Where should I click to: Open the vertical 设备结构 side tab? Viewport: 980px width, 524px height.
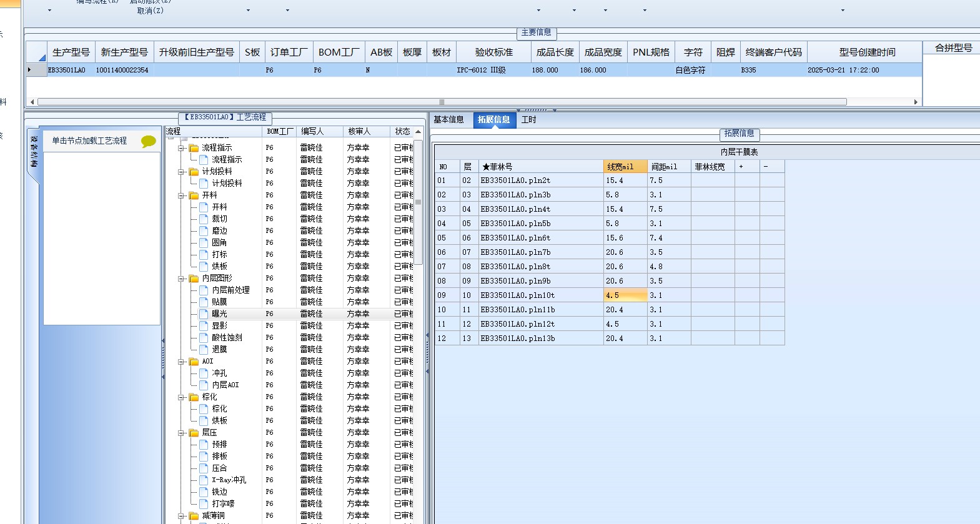34,152
